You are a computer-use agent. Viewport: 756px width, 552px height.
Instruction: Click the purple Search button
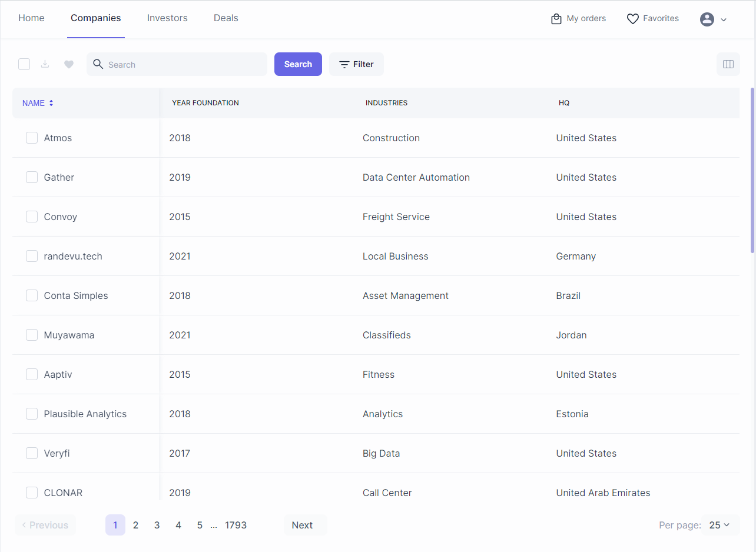pos(298,64)
